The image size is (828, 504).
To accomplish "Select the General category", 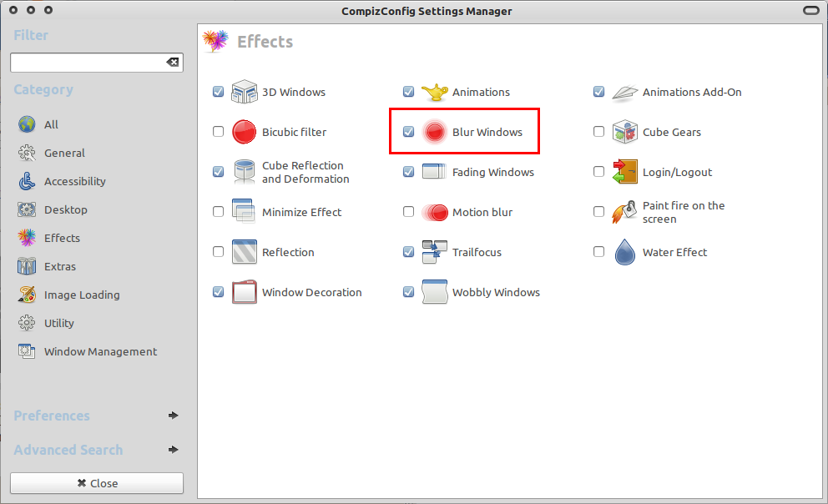I will pos(64,153).
